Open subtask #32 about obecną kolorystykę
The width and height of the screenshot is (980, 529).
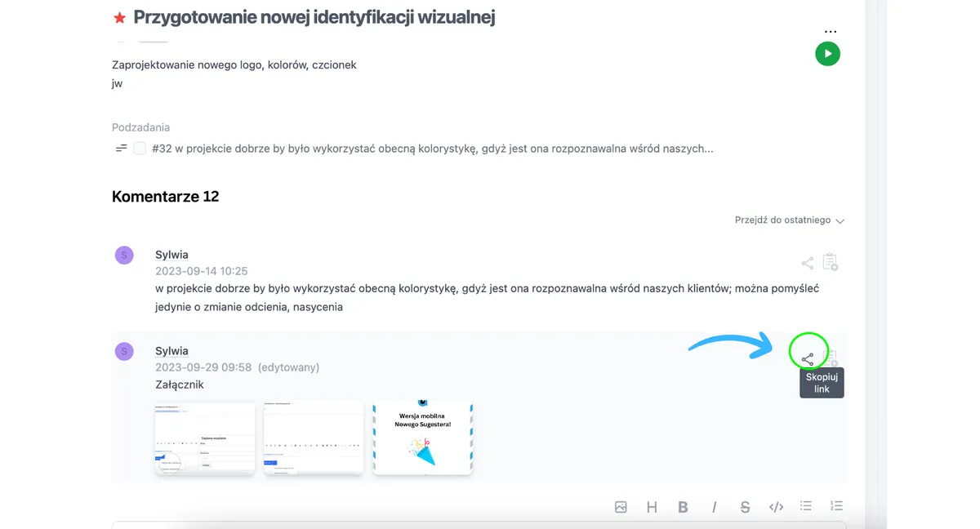[x=433, y=149]
